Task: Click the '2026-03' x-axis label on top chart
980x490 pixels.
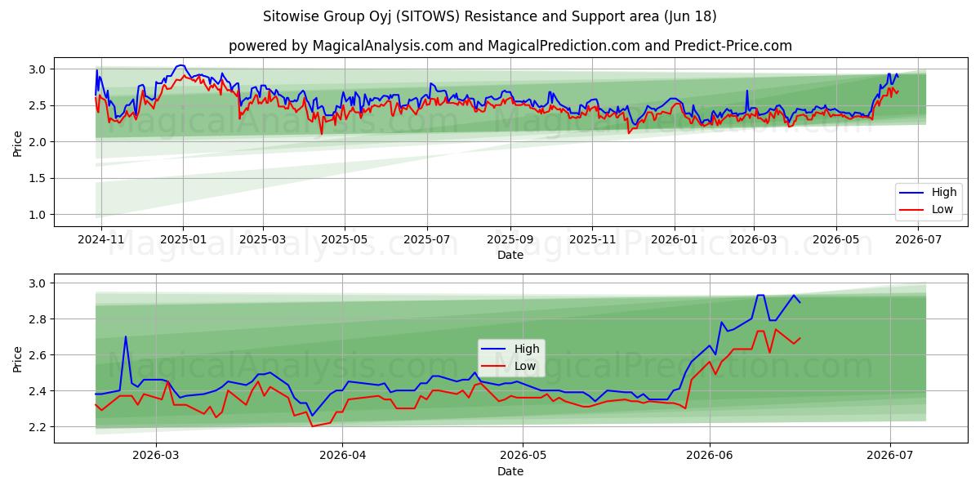Action: click(x=754, y=240)
